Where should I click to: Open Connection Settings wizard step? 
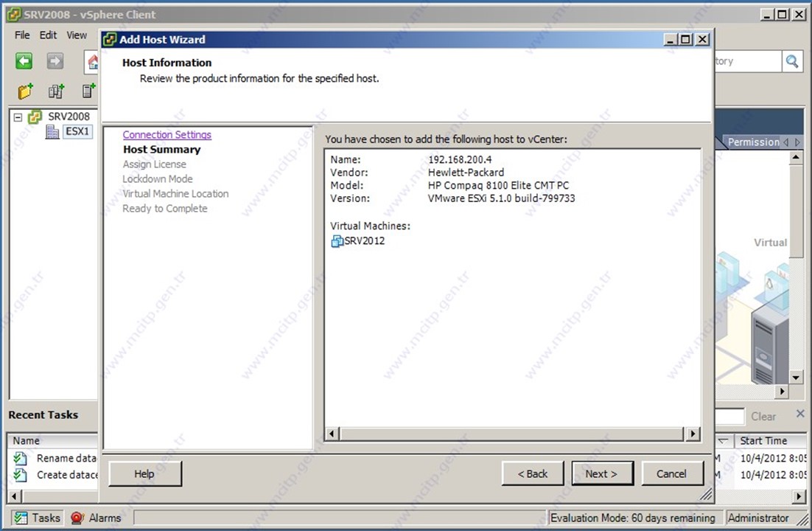point(167,135)
